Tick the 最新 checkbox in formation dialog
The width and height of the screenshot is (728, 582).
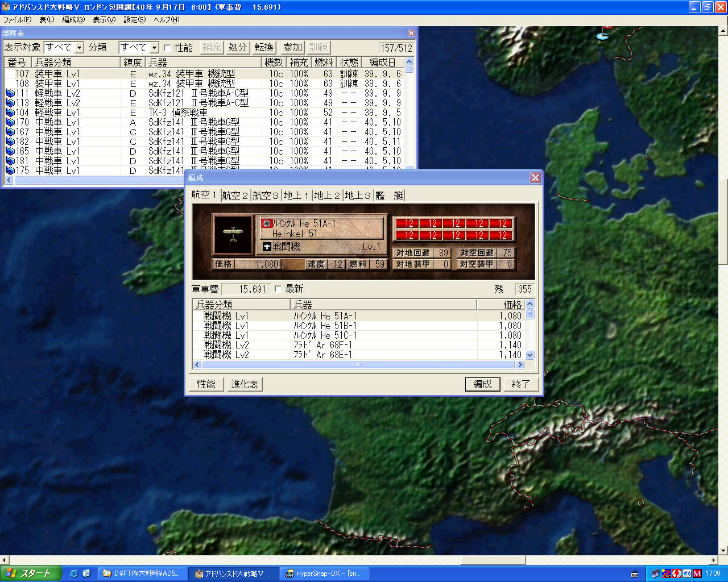(278, 289)
